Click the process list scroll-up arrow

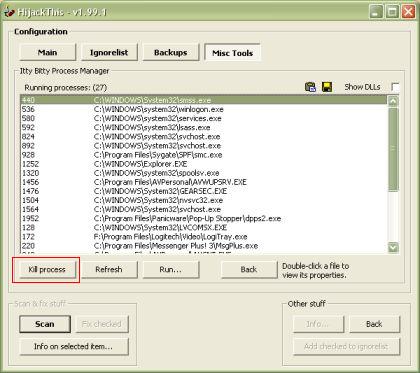[x=393, y=101]
